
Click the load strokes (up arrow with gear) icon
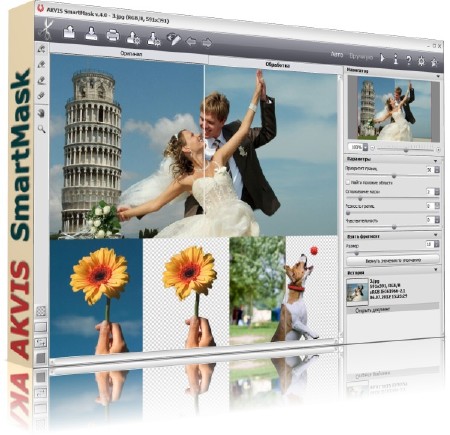click(133, 38)
